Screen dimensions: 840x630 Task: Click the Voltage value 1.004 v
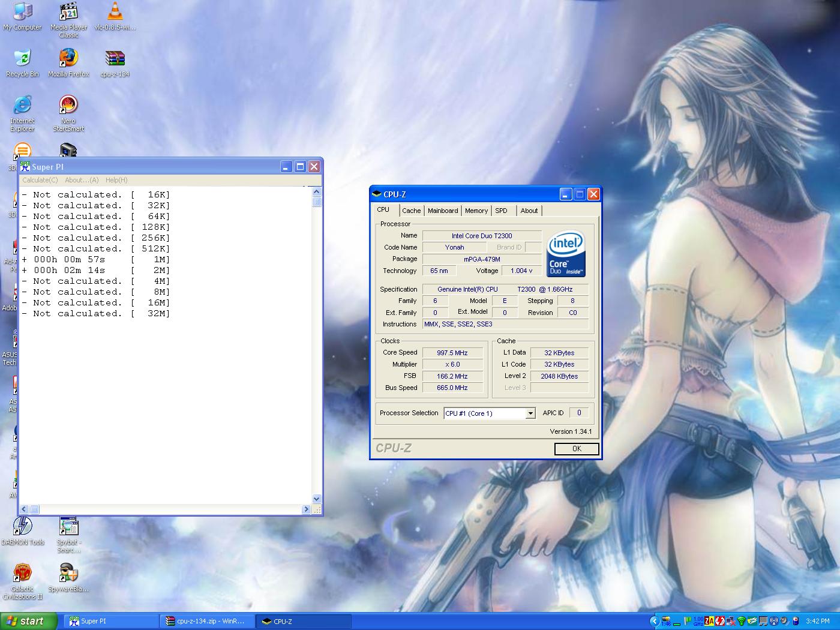pyautogui.click(x=521, y=271)
